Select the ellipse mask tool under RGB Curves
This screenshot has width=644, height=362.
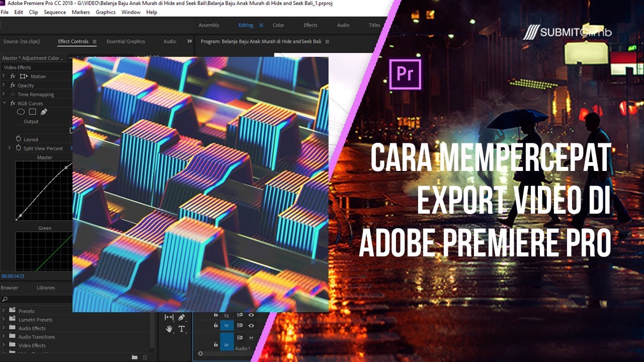pyautogui.click(x=21, y=112)
